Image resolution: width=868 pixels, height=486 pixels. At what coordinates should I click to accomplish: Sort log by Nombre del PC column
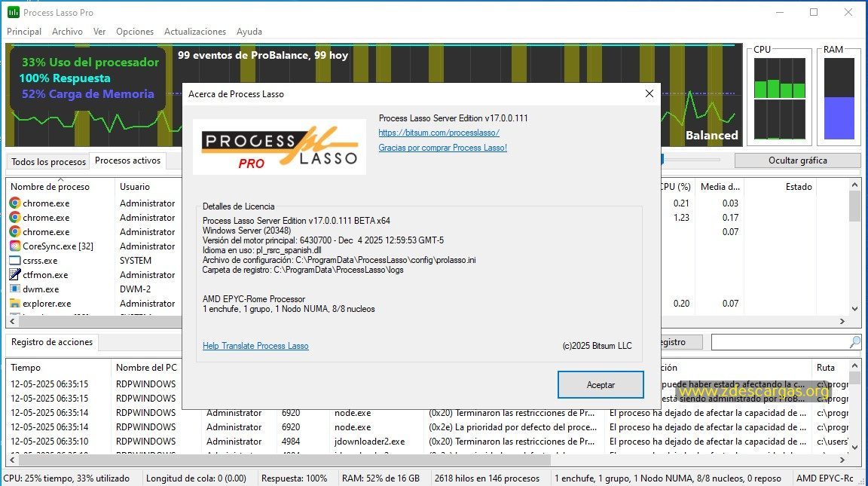[x=156, y=368]
